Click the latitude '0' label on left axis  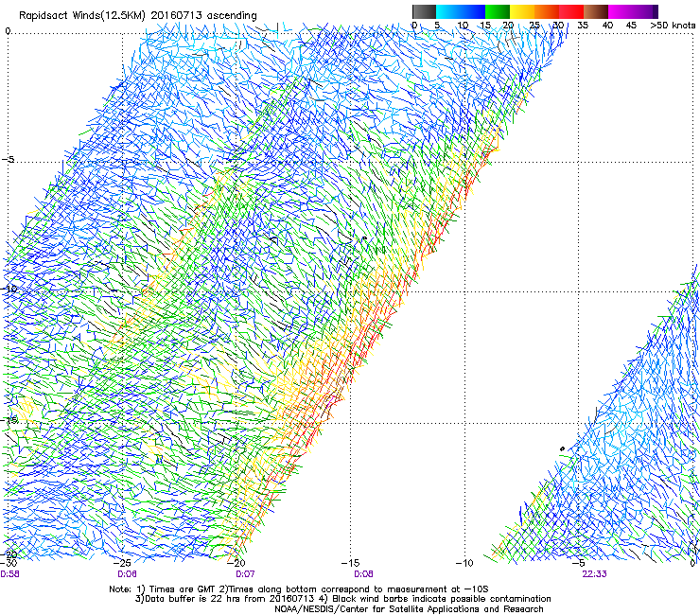point(8,31)
